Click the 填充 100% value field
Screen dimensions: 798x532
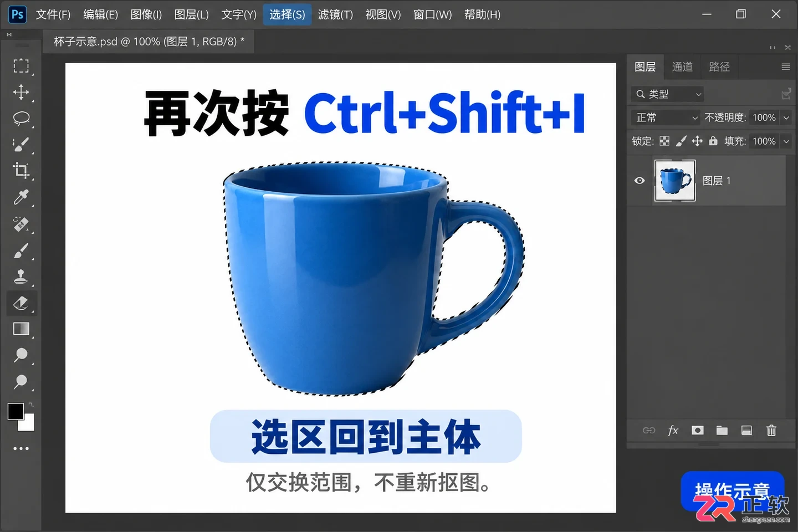pyautogui.click(x=764, y=141)
